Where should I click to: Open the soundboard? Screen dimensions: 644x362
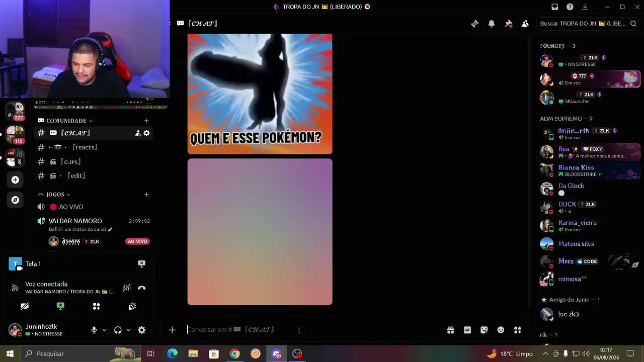tap(132, 306)
